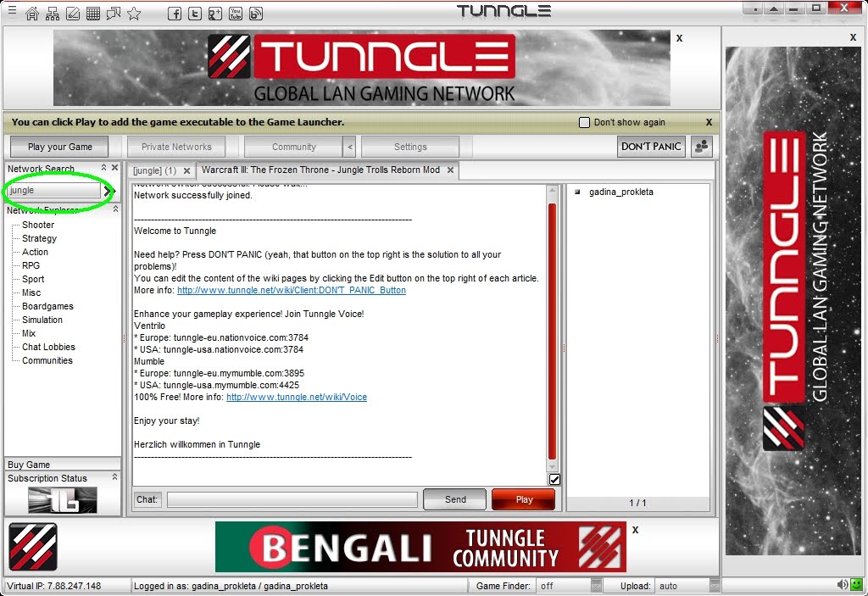The height and width of the screenshot is (596, 868).
Task: Run network search with arrow icon
Action: 108,191
